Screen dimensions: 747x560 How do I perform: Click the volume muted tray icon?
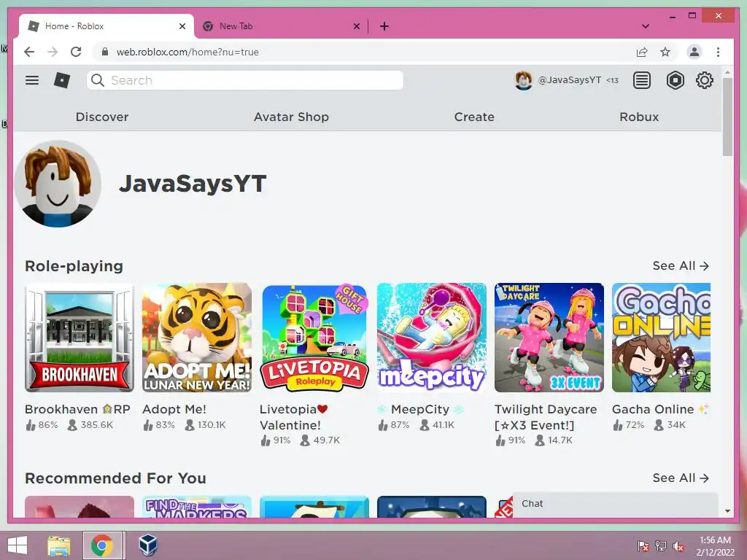click(x=678, y=546)
